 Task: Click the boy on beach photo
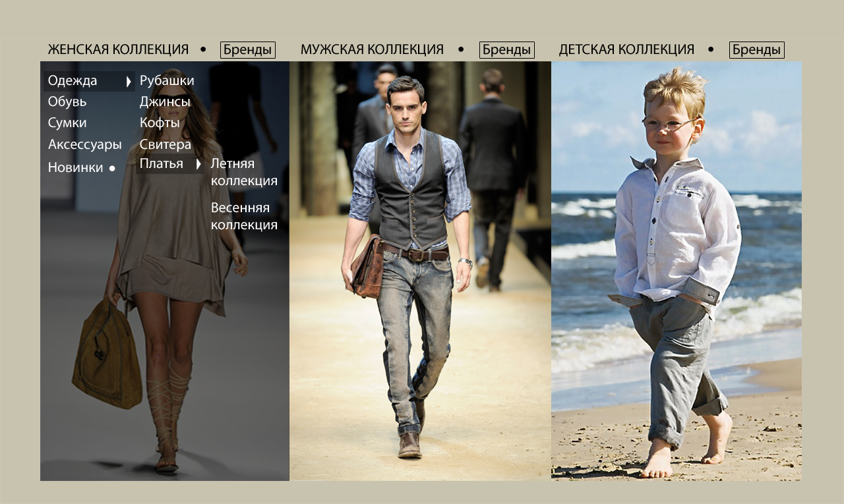pos(677,271)
